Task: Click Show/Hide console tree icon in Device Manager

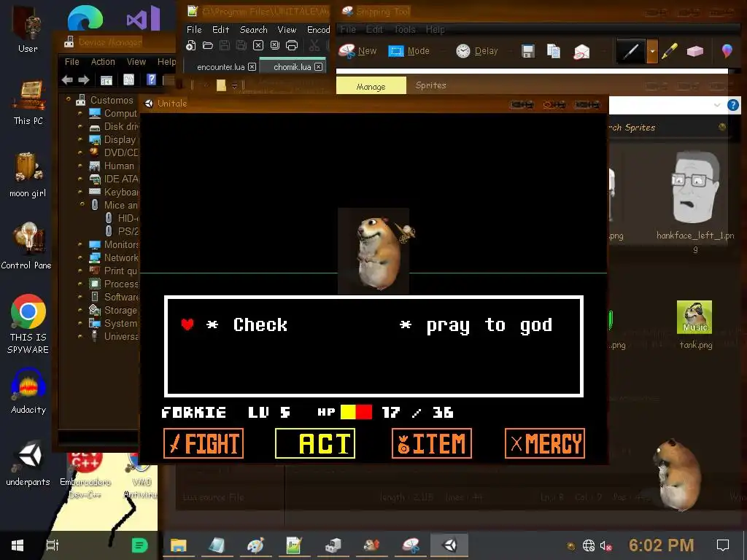Action: (107, 80)
